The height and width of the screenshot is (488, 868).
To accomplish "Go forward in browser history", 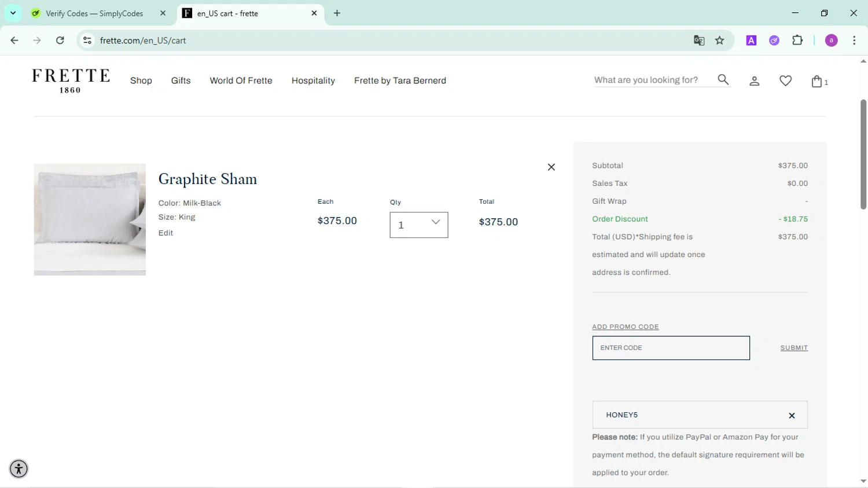I will click(37, 41).
